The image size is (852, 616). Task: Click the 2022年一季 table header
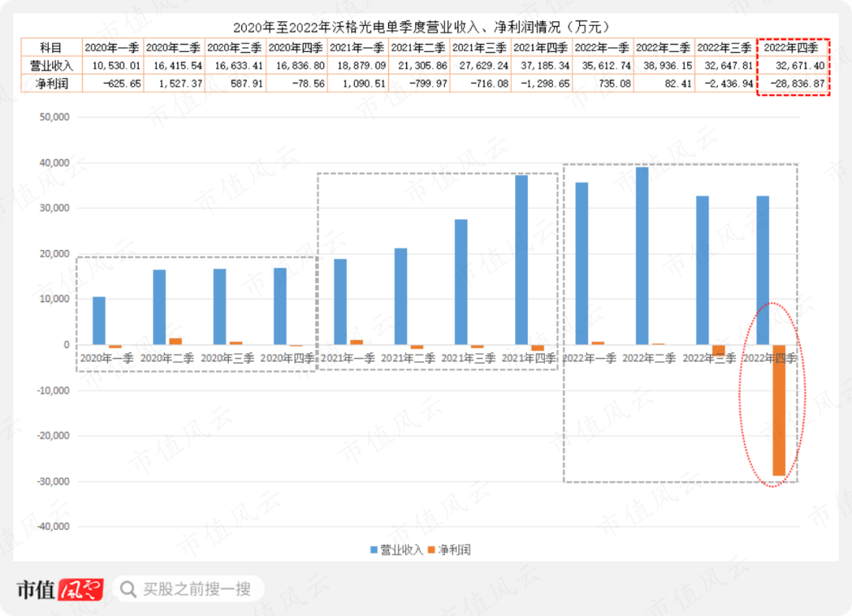(603, 47)
